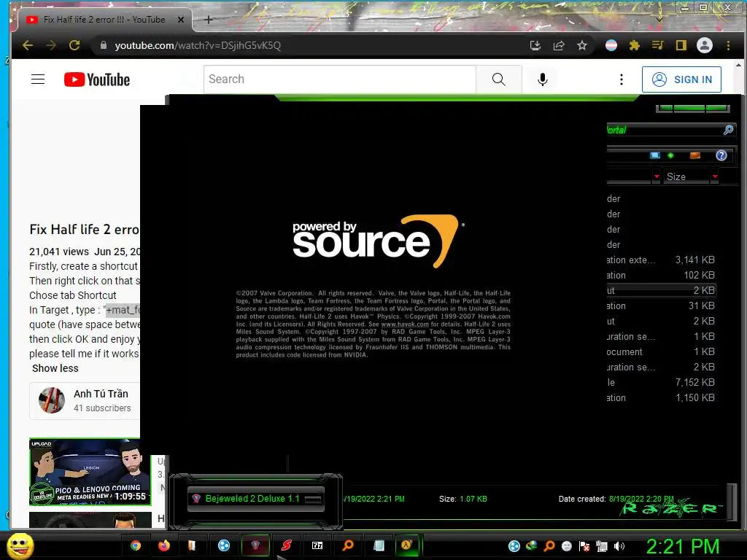Click the orange preview pane icon in explorer
This screenshot has height=560, width=747.
[695, 155]
